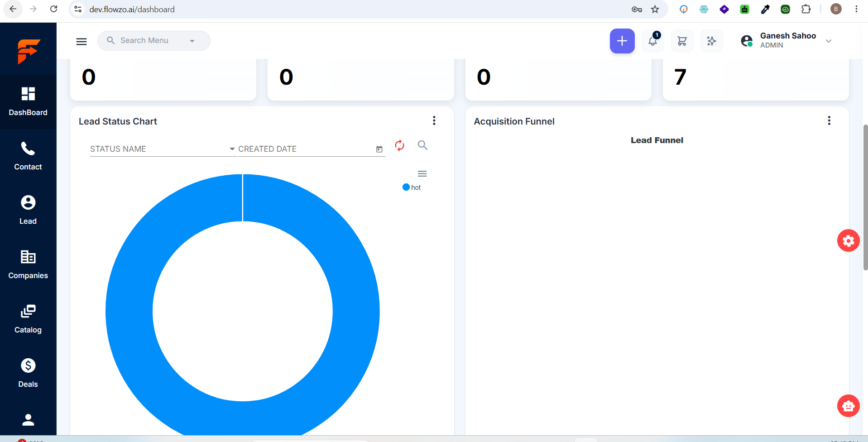Viewport: 868px width, 442px height.
Task: Click the blue donut chart ring
Action: point(129,312)
